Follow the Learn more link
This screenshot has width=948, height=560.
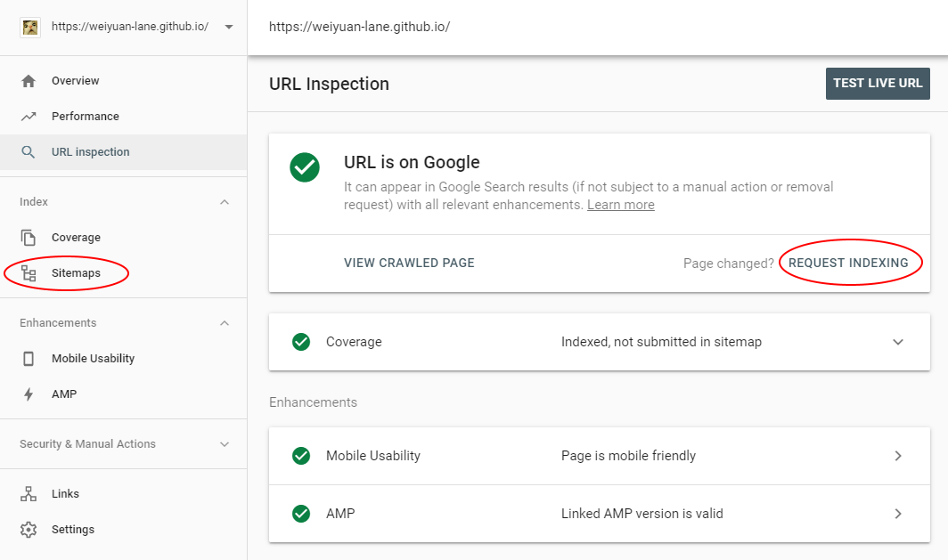click(620, 205)
